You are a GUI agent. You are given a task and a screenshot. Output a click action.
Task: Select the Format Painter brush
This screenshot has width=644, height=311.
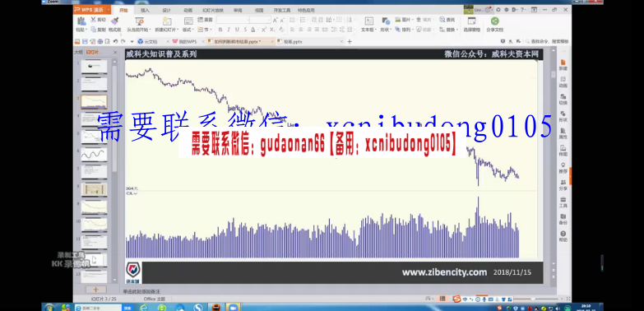tap(114, 21)
